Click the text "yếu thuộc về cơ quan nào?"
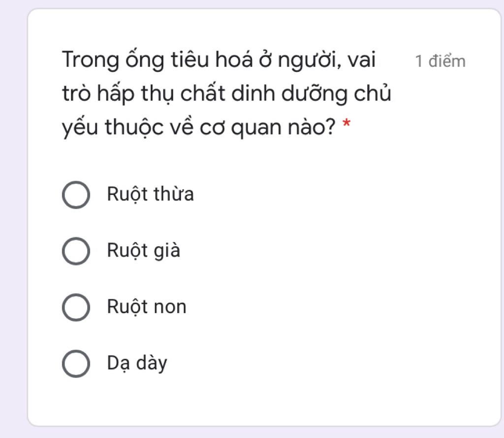This screenshot has height=438, width=504. point(199,127)
